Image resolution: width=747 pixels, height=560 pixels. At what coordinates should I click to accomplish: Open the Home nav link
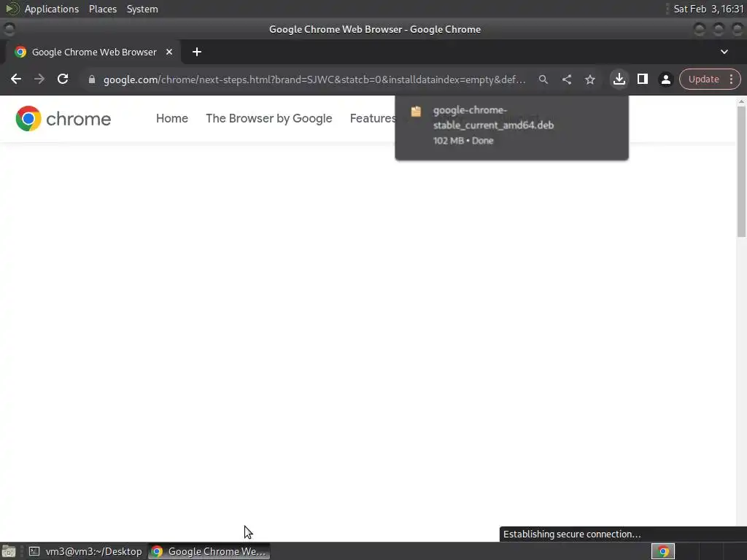[172, 119]
